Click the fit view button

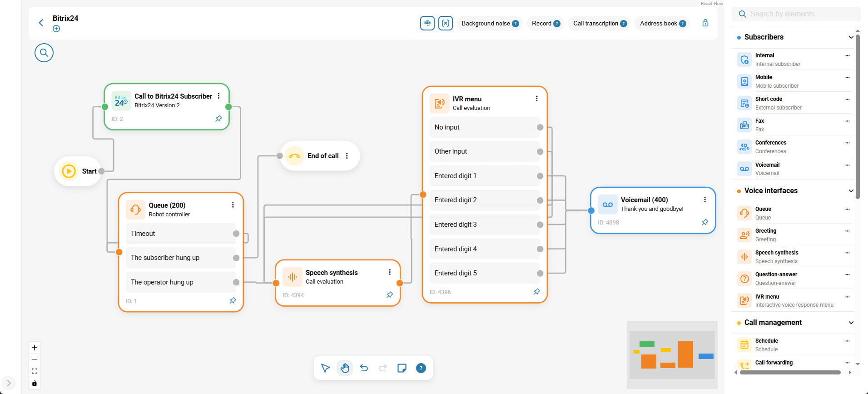pos(35,371)
